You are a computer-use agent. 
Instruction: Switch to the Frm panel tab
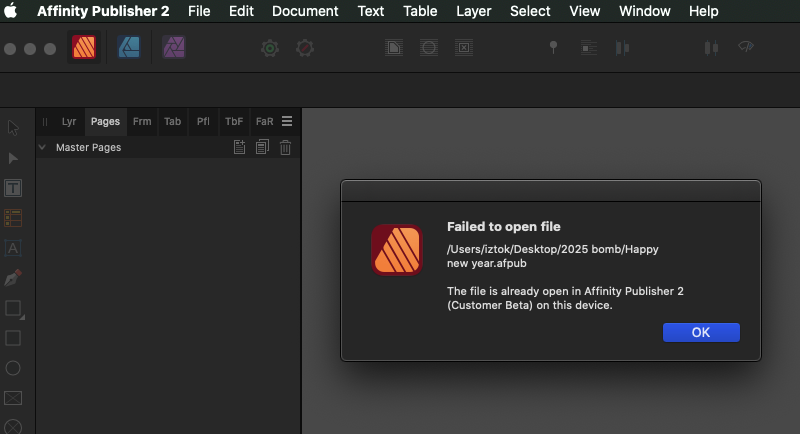(142, 121)
